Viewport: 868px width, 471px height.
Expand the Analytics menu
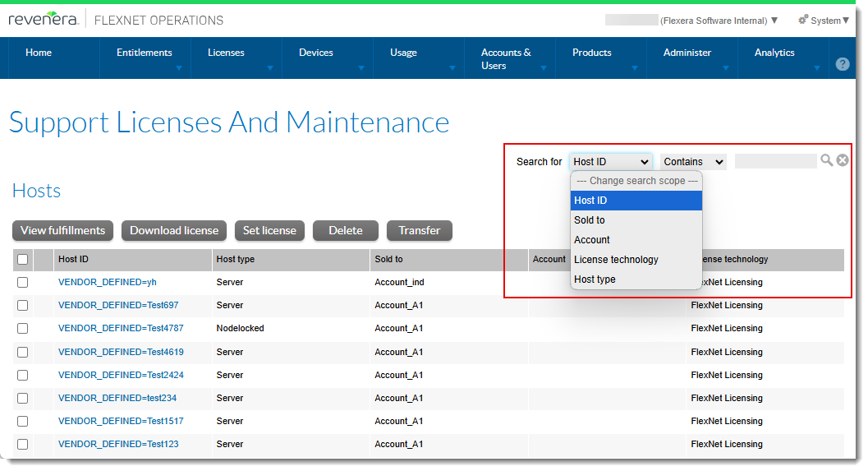[x=774, y=53]
